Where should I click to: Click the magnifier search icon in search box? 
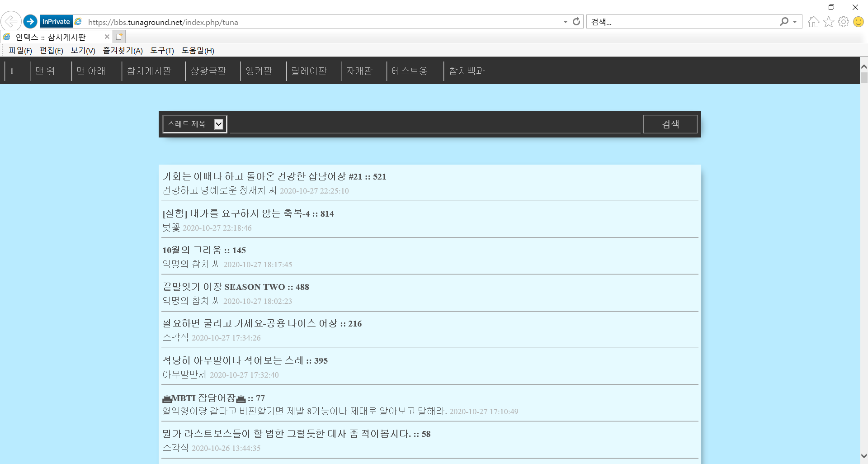click(784, 22)
